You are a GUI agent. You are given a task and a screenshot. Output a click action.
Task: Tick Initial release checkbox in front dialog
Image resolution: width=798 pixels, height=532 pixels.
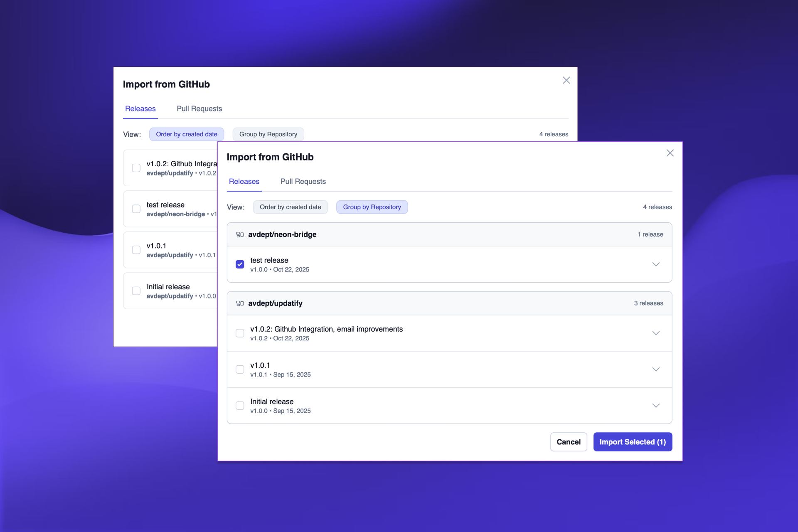240,406
